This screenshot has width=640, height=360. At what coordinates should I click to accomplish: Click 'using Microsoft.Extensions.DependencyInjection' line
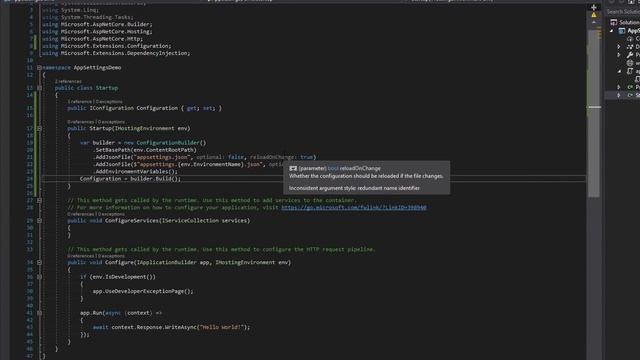(116, 53)
